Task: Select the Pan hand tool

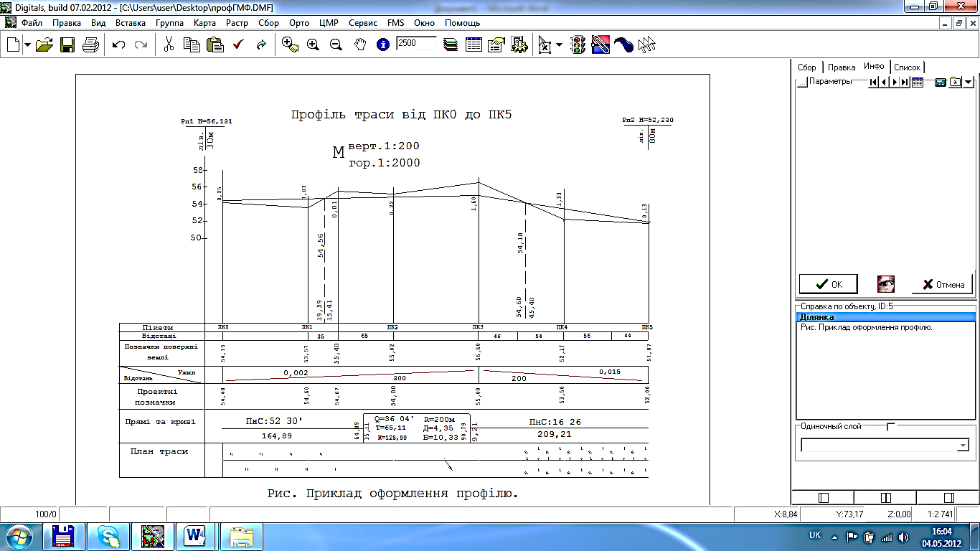Action: click(x=360, y=44)
